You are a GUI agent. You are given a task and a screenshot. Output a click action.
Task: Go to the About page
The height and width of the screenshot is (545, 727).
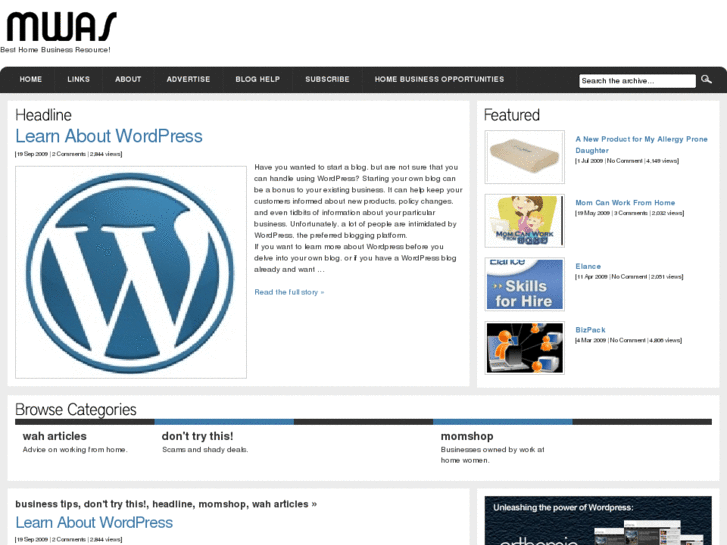click(128, 79)
